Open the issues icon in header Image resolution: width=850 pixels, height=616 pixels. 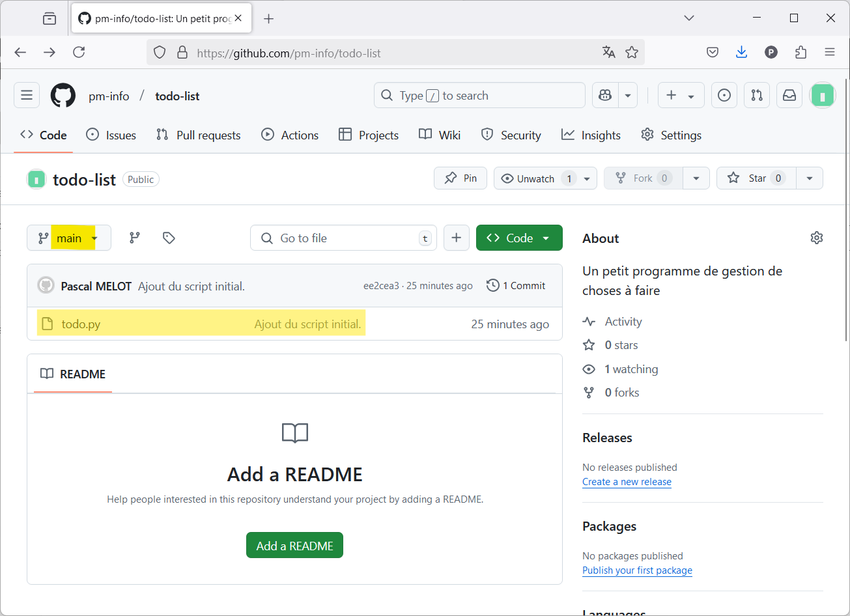coord(724,96)
